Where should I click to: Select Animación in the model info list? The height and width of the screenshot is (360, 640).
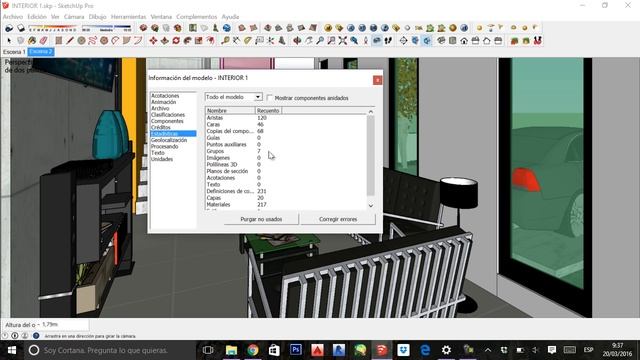click(x=164, y=102)
